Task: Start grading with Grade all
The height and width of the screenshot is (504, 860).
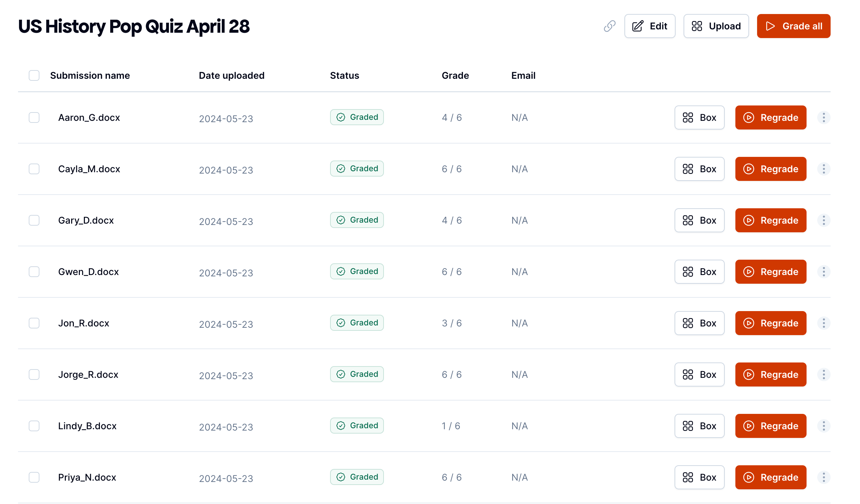Action: [x=794, y=26]
